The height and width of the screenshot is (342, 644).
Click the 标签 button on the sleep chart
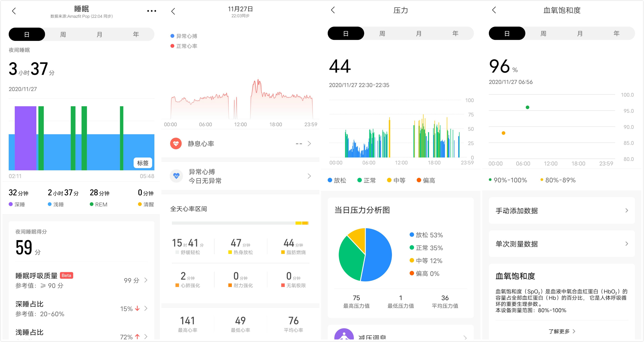click(143, 163)
